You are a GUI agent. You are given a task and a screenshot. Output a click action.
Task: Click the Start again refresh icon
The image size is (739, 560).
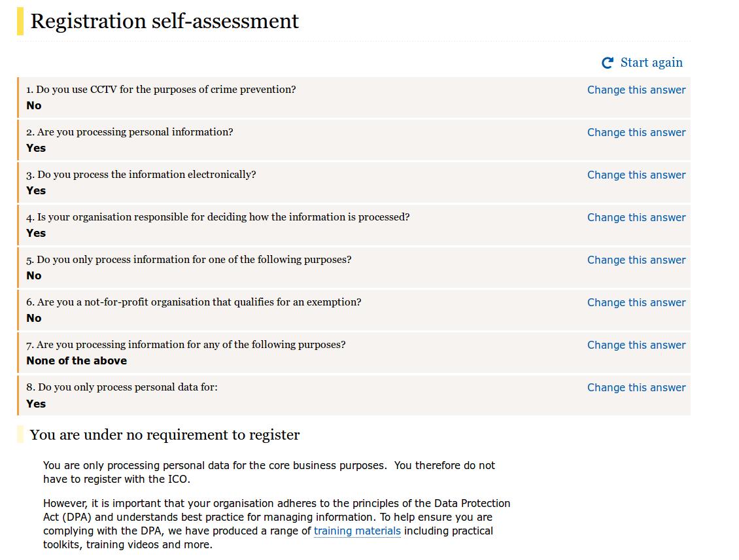[x=608, y=63]
